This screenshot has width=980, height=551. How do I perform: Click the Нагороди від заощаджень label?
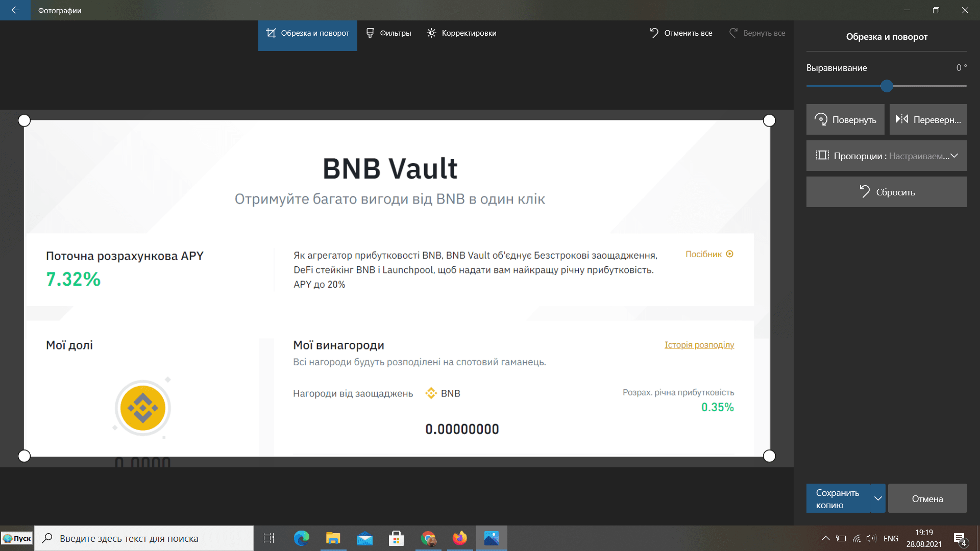coord(353,393)
